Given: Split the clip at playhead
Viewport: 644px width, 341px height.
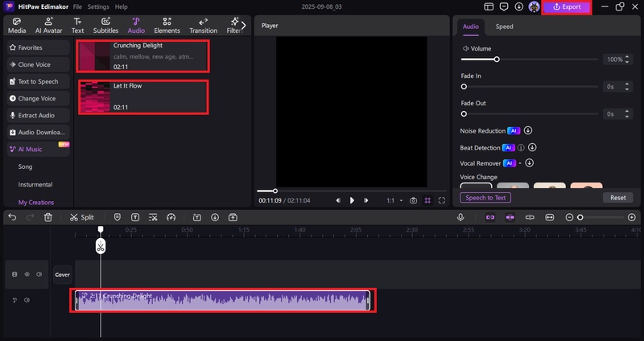Looking at the screenshot, I should pyautogui.click(x=82, y=217).
